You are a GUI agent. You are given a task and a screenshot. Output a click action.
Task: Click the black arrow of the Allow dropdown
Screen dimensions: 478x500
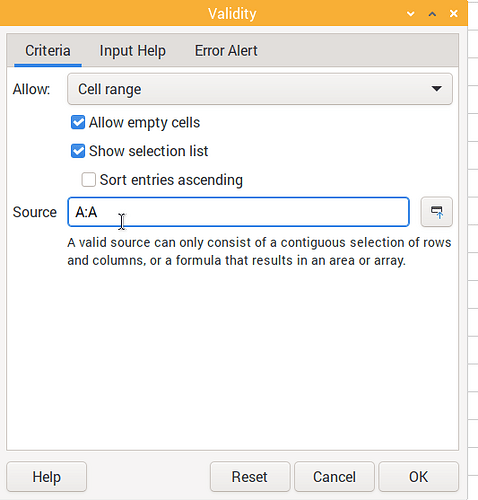(x=436, y=89)
